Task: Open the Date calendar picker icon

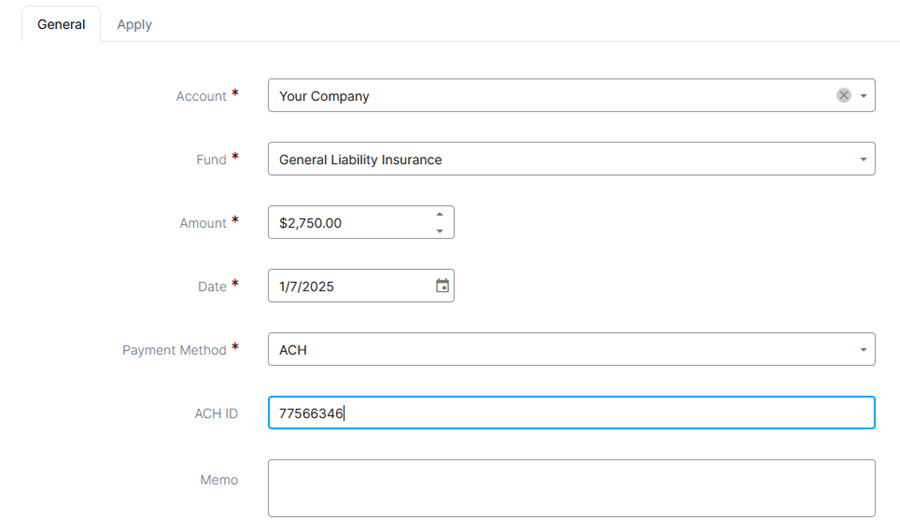Action: click(x=442, y=286)
